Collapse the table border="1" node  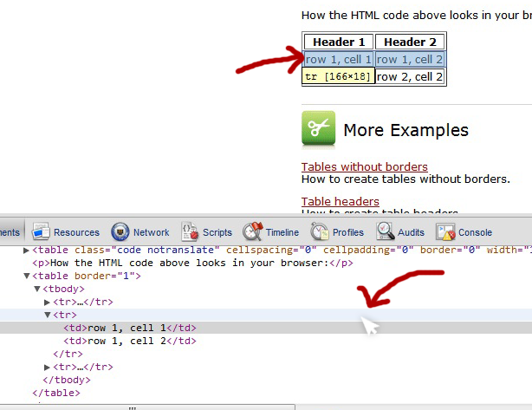click(27, 276)
